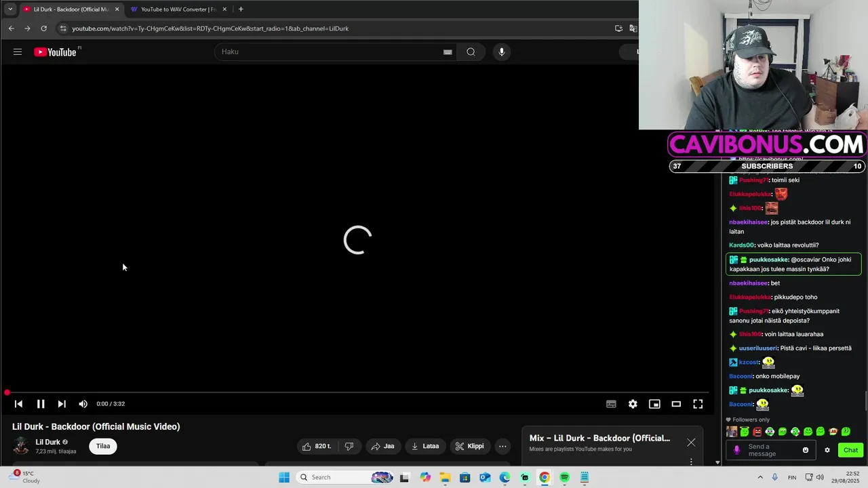
Task: Download video with Lataa
Action: 425,446
